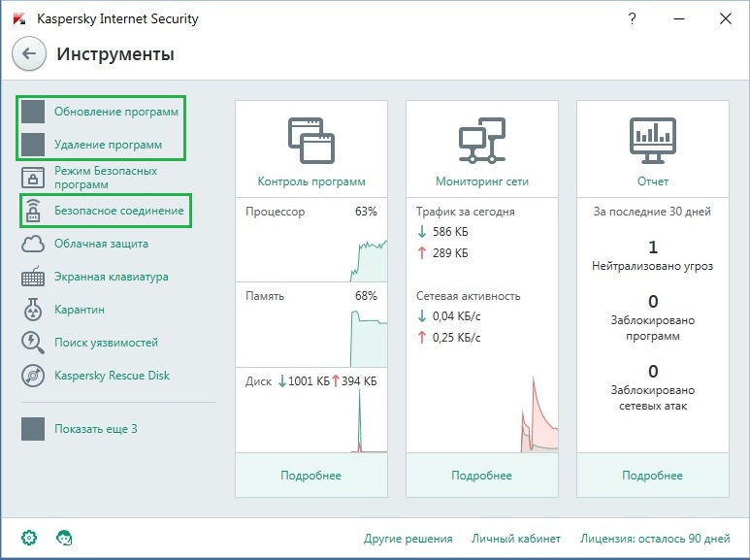Click the Kaspersky Rescue Disk icon
750x560 pixels.
(33, 376)
